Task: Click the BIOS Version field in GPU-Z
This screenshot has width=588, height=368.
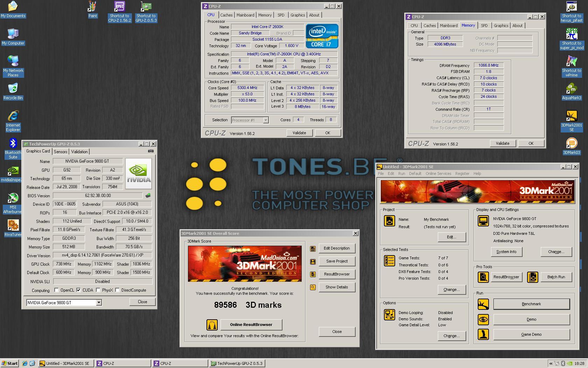Action: [x=98, y=196]
